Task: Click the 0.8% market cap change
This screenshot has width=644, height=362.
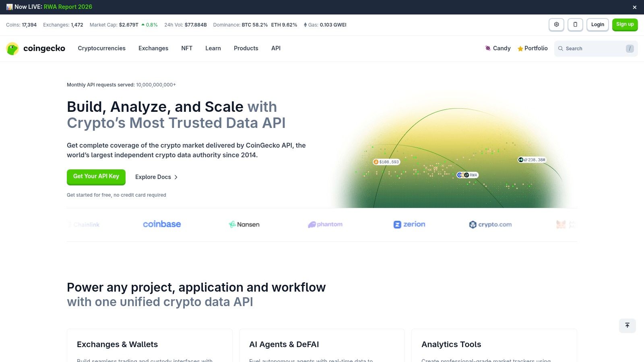Action: click(x=149, y=25)
